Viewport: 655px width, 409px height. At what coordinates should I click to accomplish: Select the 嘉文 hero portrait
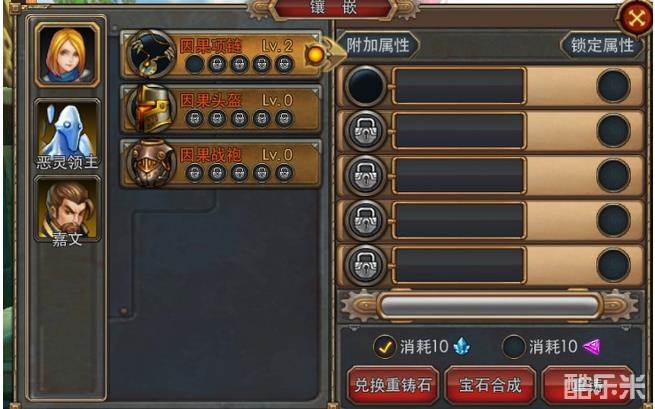tap(67, 209)
